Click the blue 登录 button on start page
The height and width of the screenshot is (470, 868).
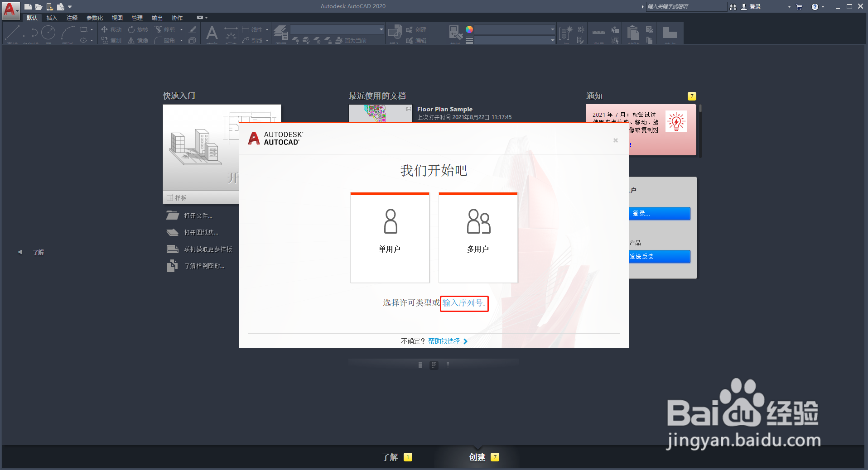point(660,213)
